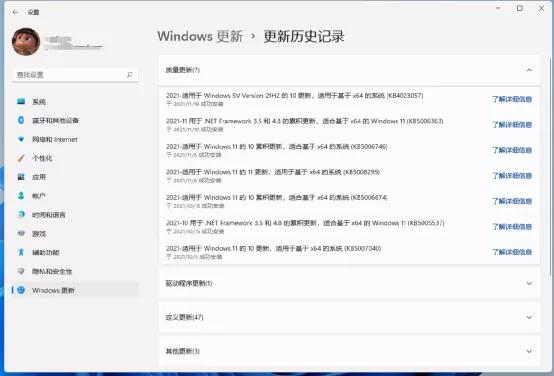Click the back arrow at top left
554x376 pixels.
pos(15,12)
